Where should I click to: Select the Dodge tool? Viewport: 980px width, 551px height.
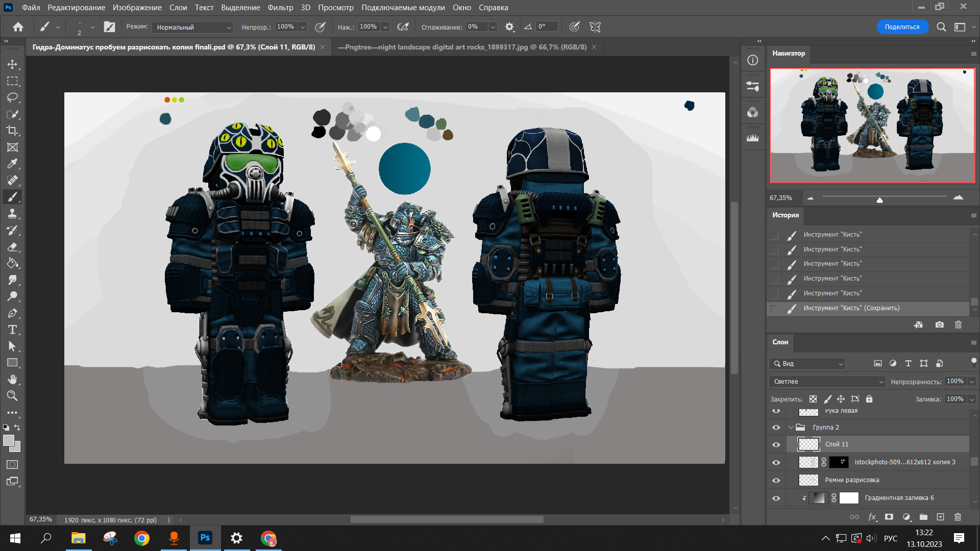pyautogui.click(x=12, y=296)
